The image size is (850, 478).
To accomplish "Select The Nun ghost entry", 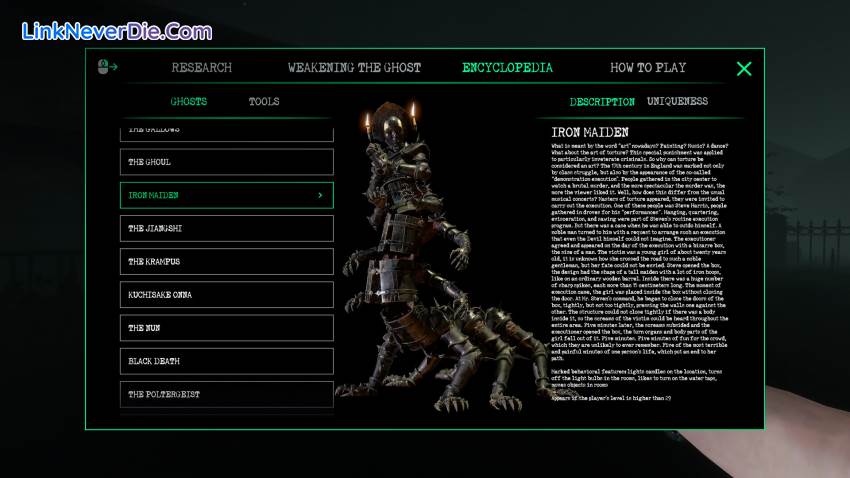I will 226,328.
